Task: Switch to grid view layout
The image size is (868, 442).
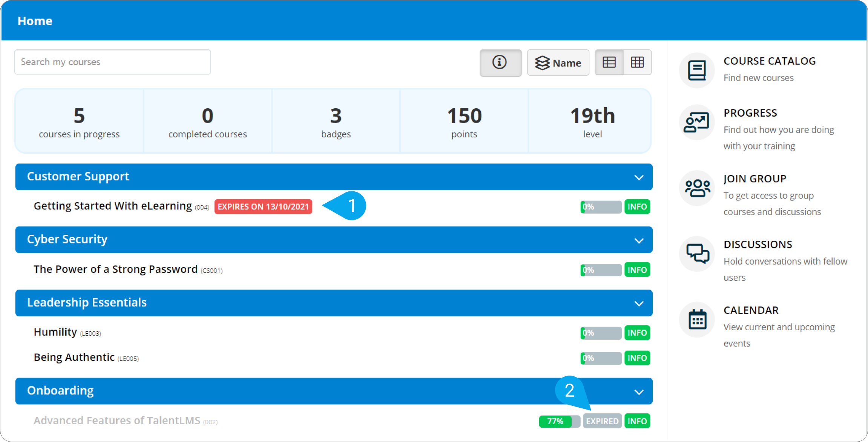Action: tap(637, 63)
